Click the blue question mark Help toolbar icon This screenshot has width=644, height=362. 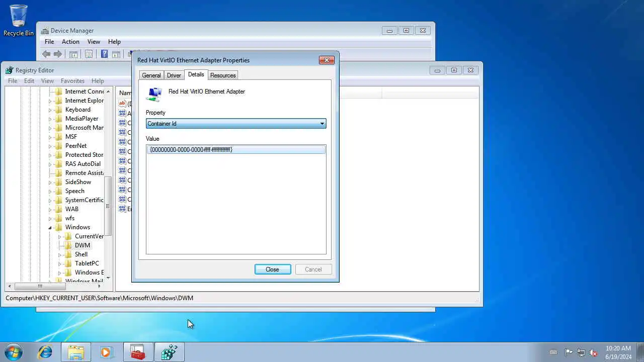click(104, 54)
